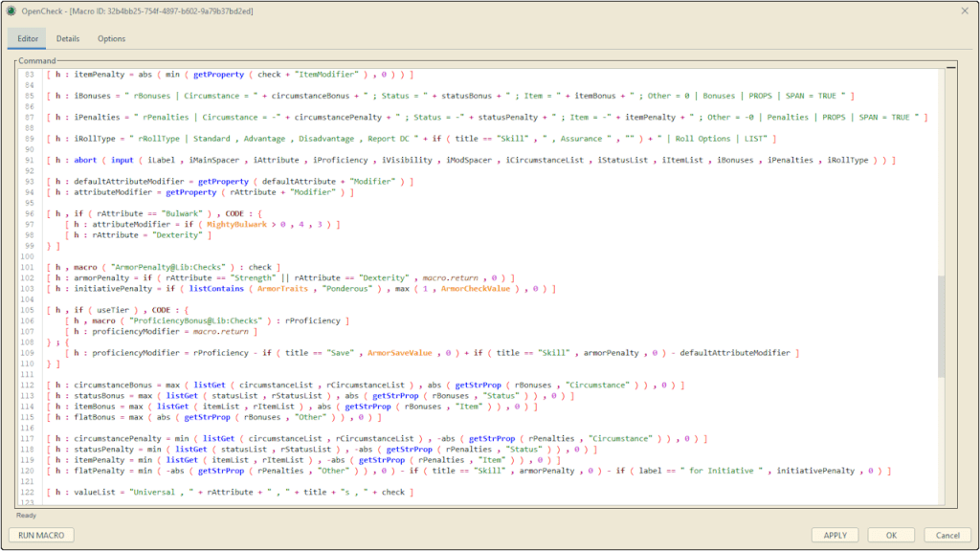Open the Options tab
Image resolution: width=980 pixels, height=551 pixels.
pos(111,38)
